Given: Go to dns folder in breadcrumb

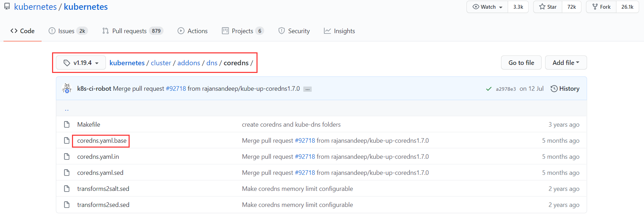Looking at the screenshot, I should pos(212,63).
